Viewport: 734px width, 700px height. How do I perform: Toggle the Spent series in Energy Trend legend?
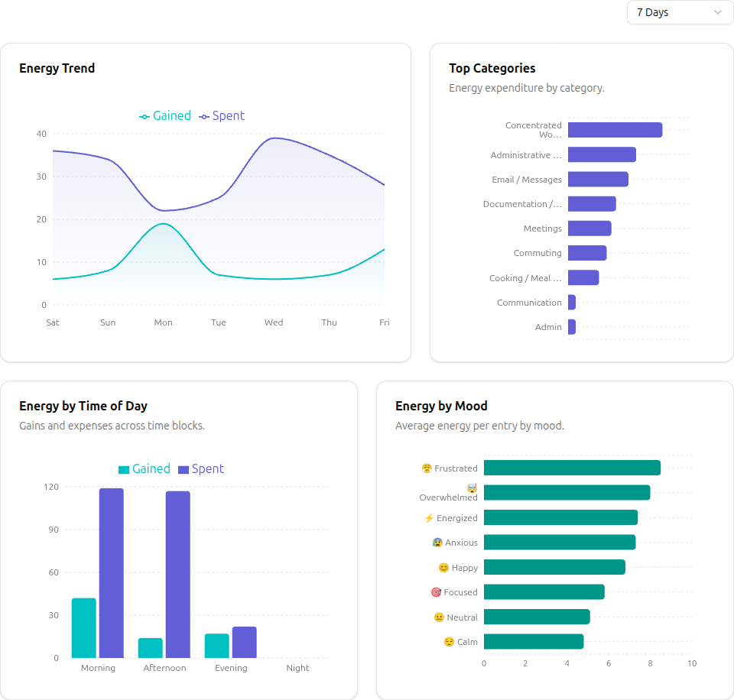coord(222,115)
